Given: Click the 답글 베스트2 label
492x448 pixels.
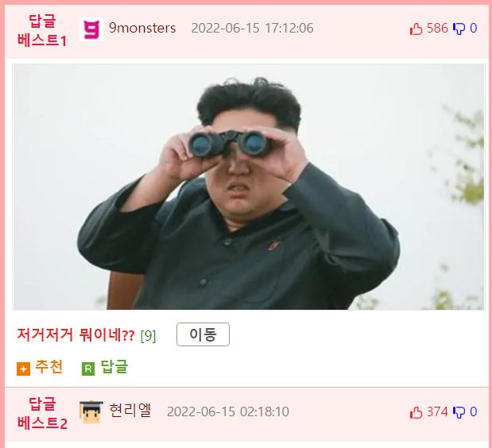Looking at the screenshot, I should coord(42,414).
